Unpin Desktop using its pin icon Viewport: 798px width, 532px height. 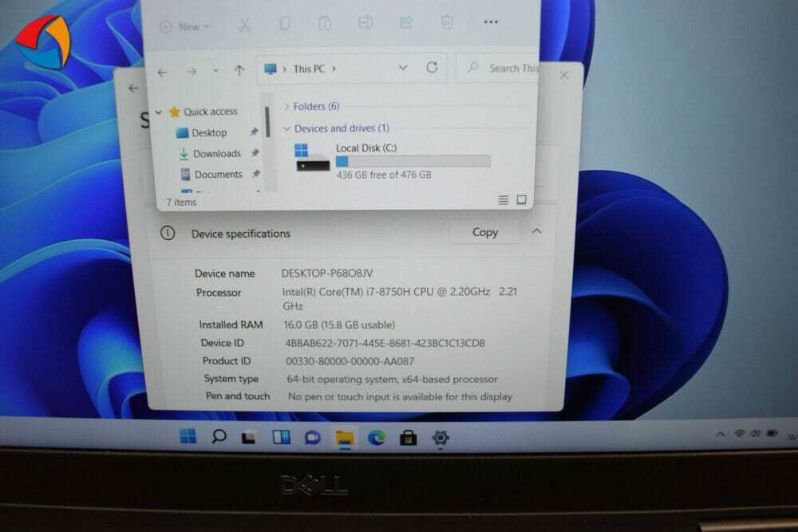coord(254,132)
